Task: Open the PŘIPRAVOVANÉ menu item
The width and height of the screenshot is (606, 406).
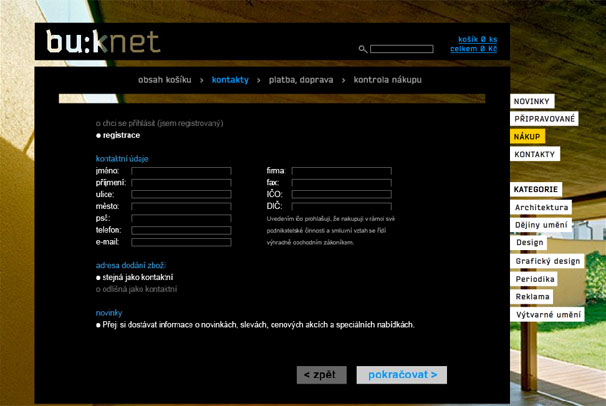Action: (545, 119)
